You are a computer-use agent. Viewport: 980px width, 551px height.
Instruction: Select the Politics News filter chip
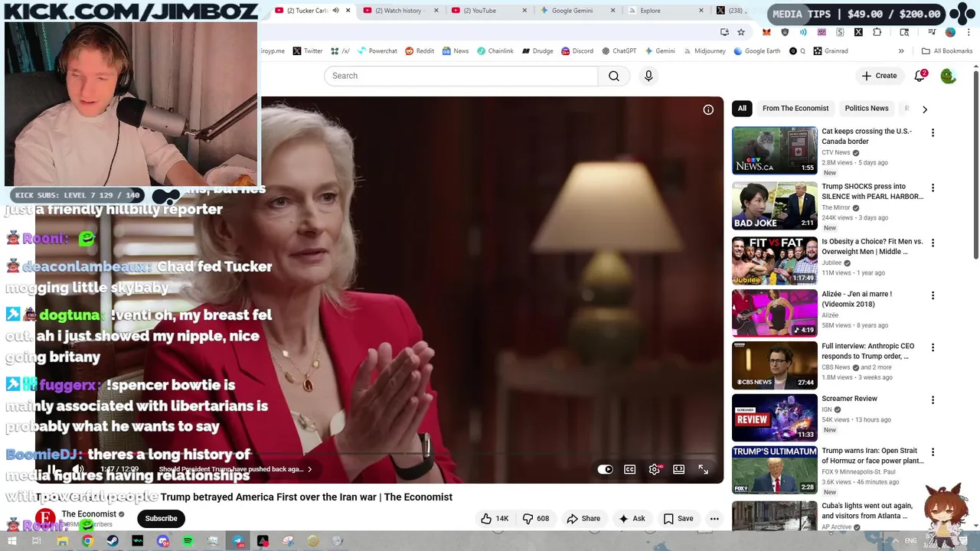867,109
